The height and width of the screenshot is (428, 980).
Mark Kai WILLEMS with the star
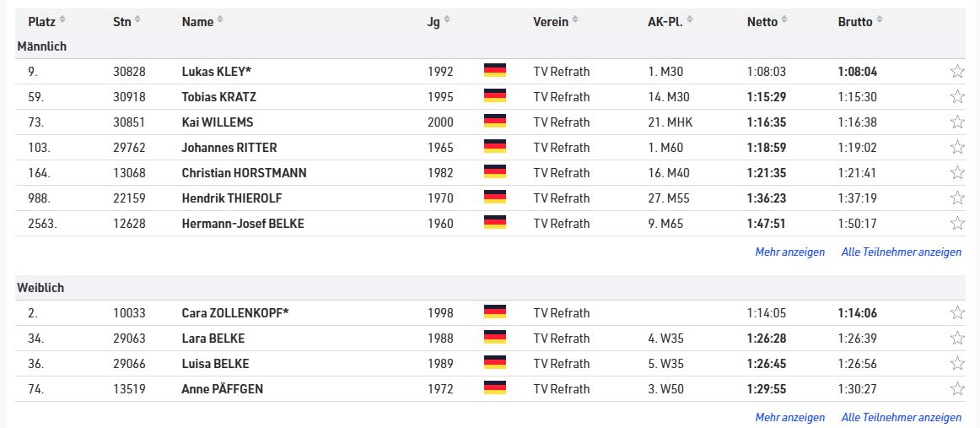point(957,122)
